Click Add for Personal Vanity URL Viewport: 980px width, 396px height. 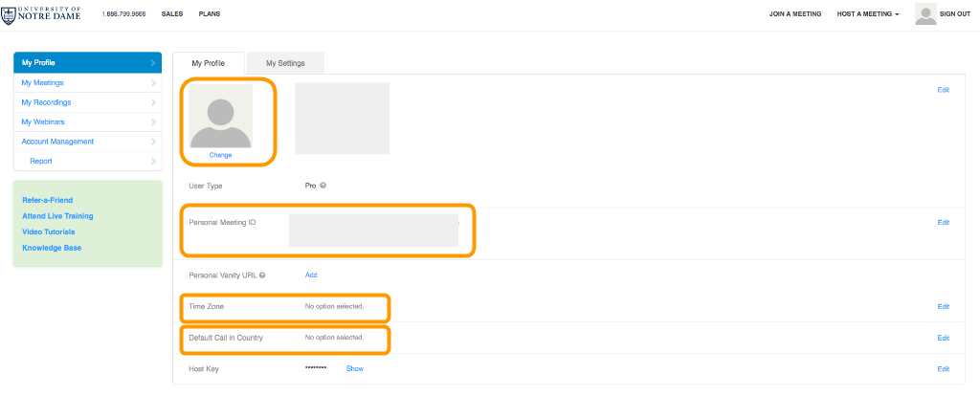310,275
